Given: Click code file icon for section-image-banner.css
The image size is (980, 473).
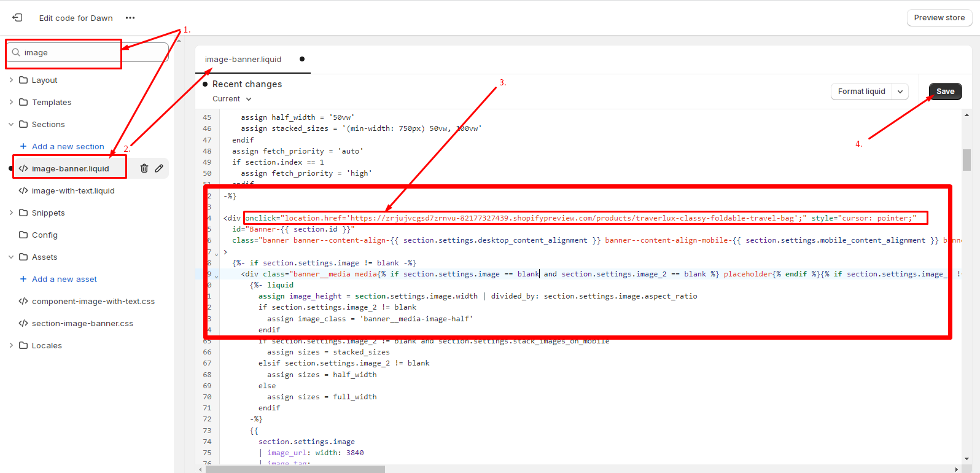Looking at the screenshot, I should 23,324.
